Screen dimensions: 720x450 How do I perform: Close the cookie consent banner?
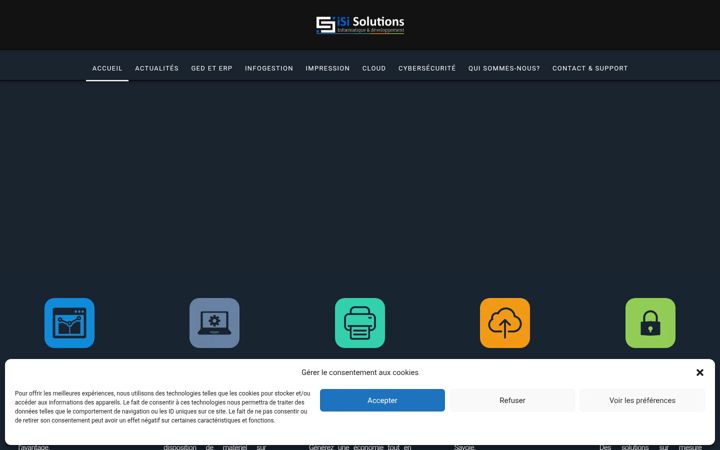point(700,372)
